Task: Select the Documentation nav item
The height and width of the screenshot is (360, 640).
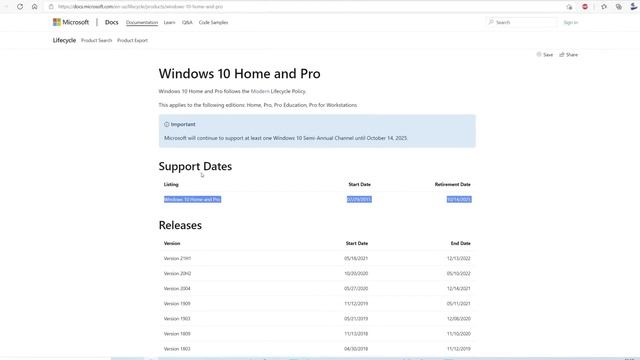Action: point(142,22)
